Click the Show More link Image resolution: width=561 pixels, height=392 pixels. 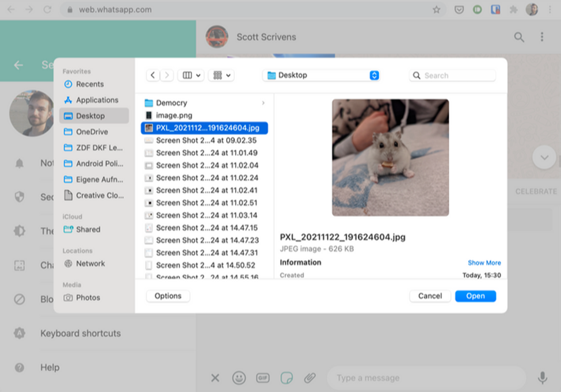pos(484,262)
